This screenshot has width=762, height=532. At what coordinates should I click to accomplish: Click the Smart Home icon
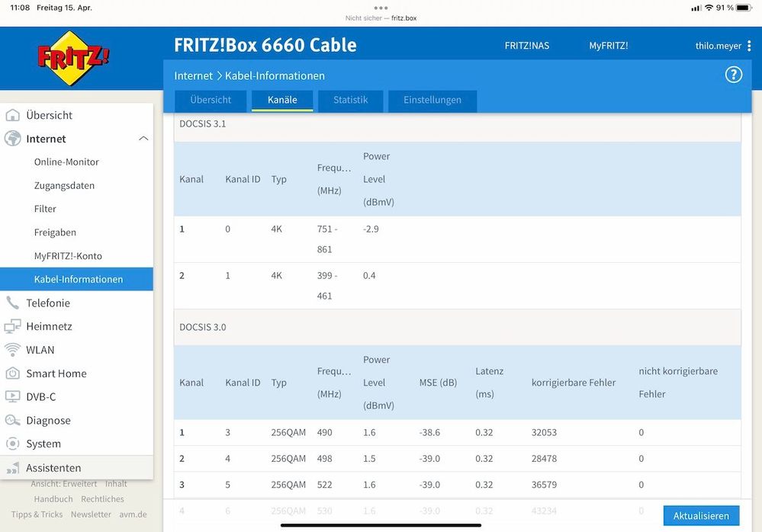click(x=13, y=373)
